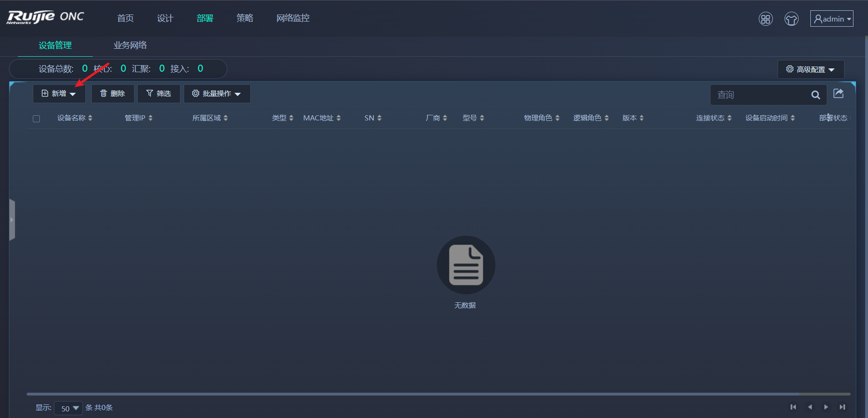The width and height of the screenshot is (868, 418).
Task: Click the 汇聚 count value
Action: click(x=162, y=68)
